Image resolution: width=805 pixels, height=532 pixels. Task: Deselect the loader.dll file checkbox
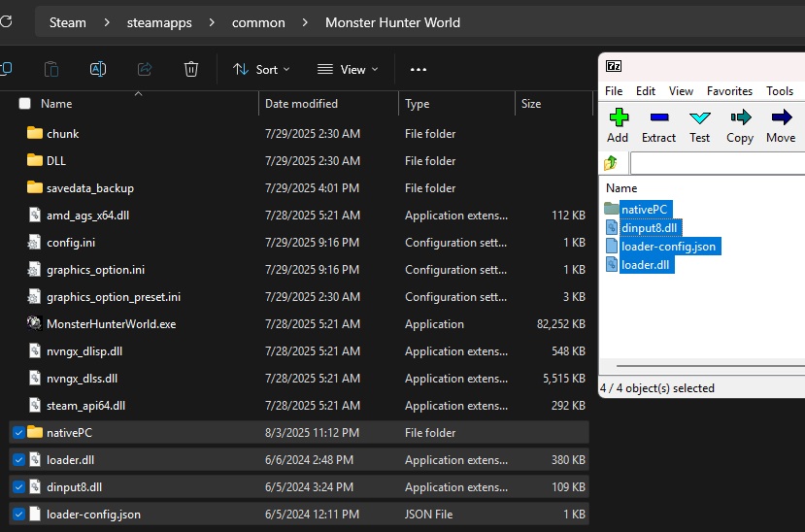(x=19, y=460)
